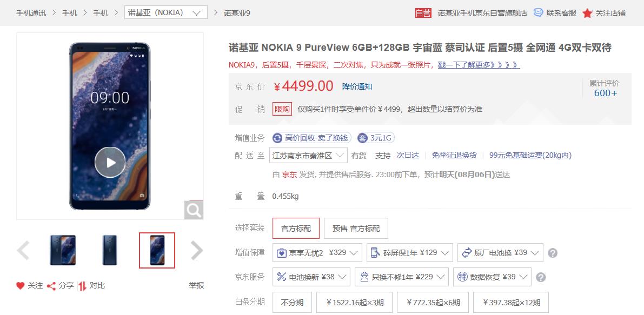Open delivery address 江苏南京市秦淮区 dropdown
644x315 pixels.
point(308,156)
